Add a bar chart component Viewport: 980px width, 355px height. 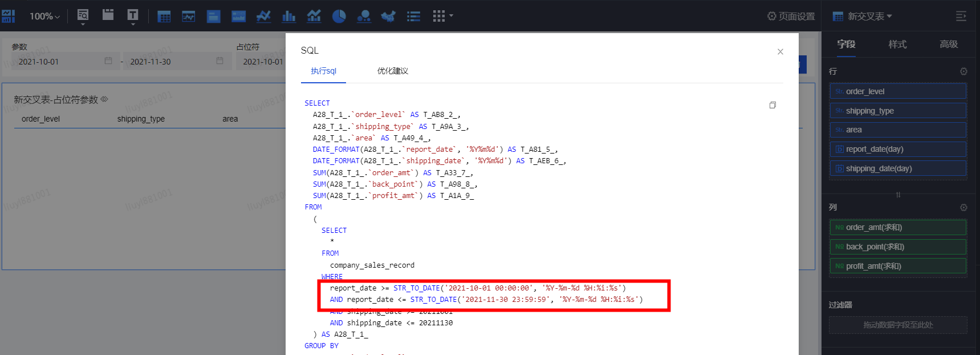tap(289, 16)
